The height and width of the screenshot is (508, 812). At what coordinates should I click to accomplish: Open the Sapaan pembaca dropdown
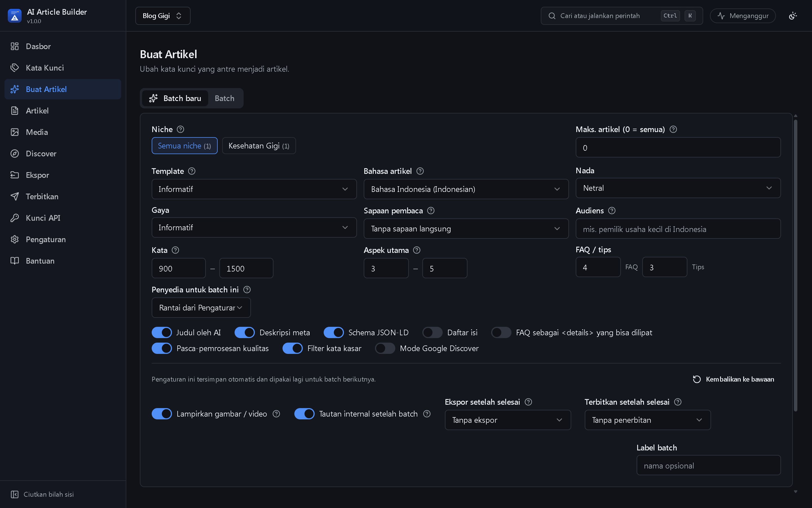466,229
